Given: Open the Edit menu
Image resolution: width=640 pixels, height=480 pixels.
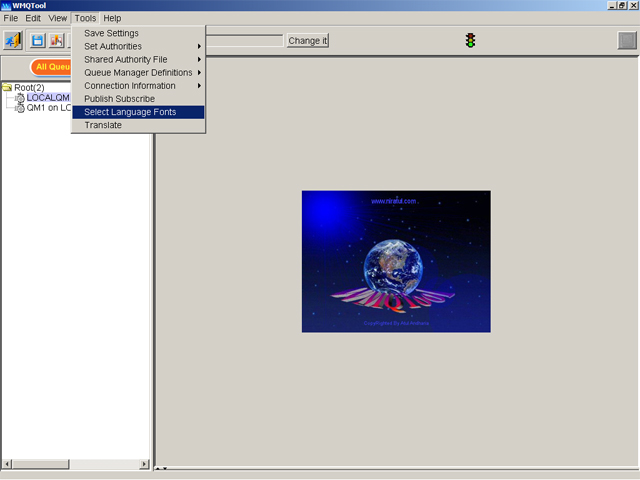Looking at the screenshot, I should (33, 18).
